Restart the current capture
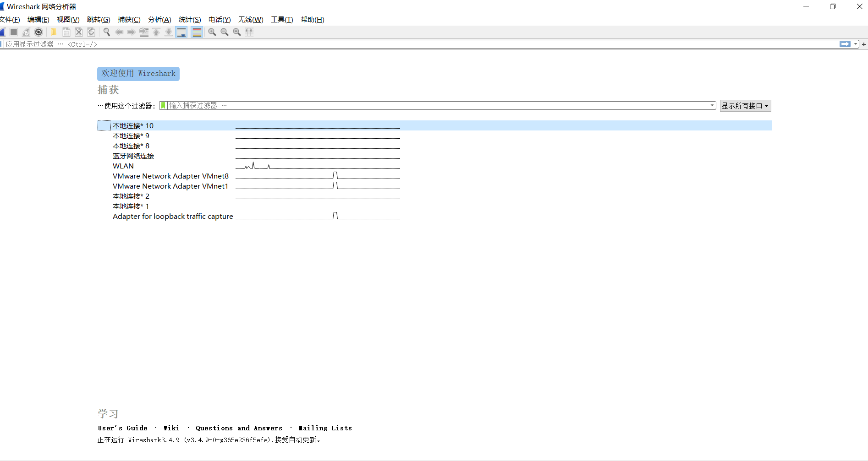The height and width of the screenshot is (461, 868). (x=26, y=32)
